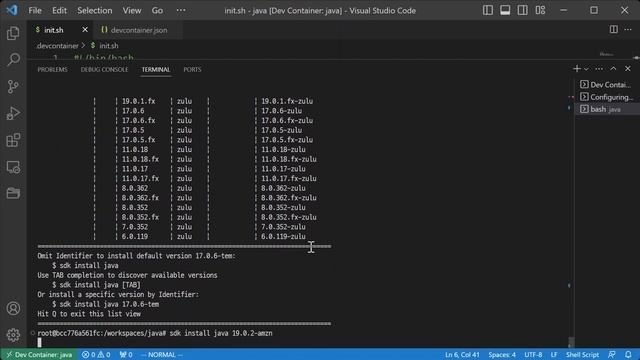This screenshot has width=640, height=360.
Task: Select the bash java terminal entry
Action: (x=606, y=109)
